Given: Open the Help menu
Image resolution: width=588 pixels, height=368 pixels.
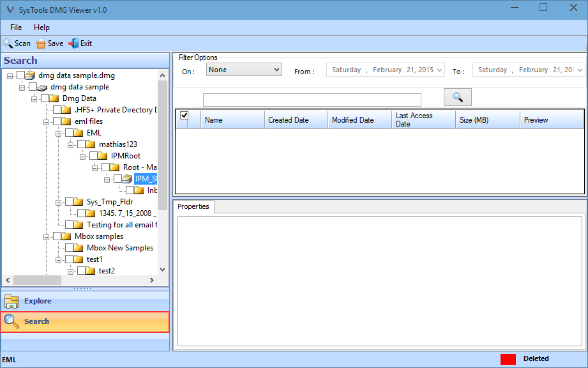Looking at the screenshot, I should 41,27.
